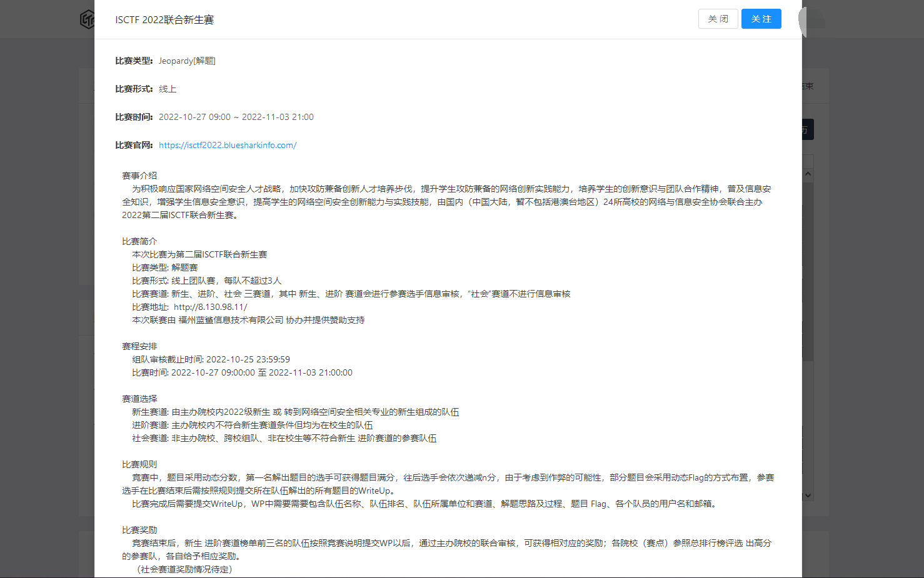Click the dialog title ISCTF 2022联合新生赛
Image resolution: width=924 pixels, height=578 pixels.
[x=164, y=20]
